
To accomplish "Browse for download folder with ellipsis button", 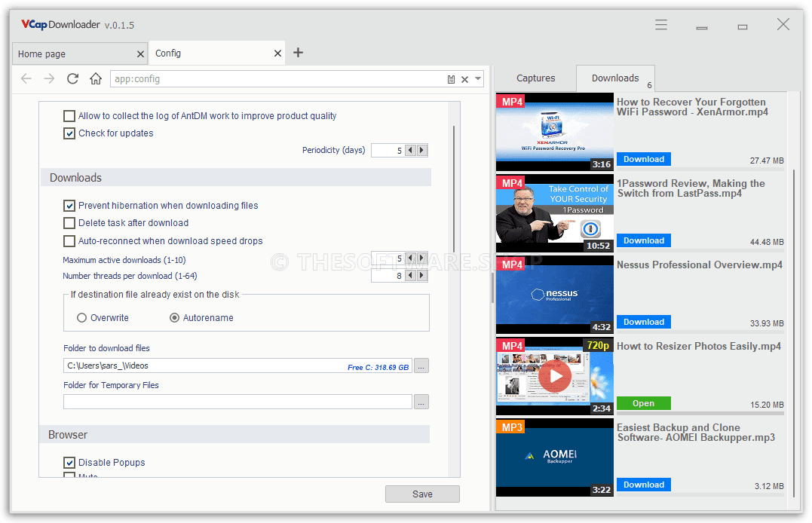I will click(x=421, y=366).
